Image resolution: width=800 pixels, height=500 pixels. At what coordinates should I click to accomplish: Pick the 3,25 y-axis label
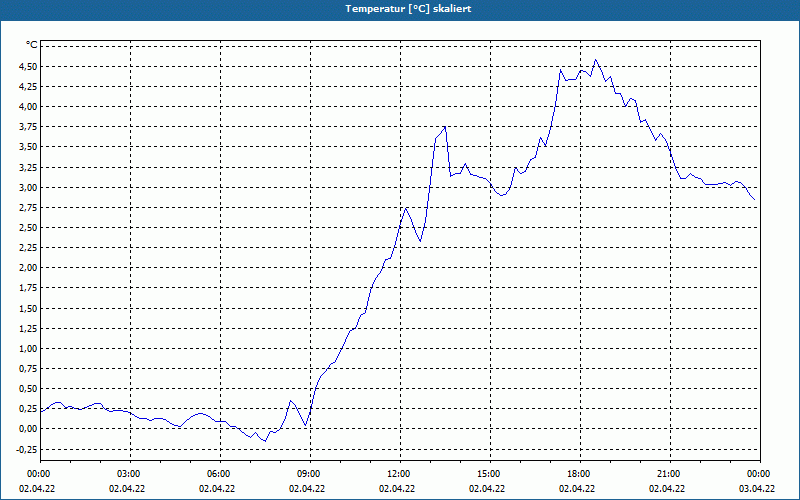pos(28,167)
